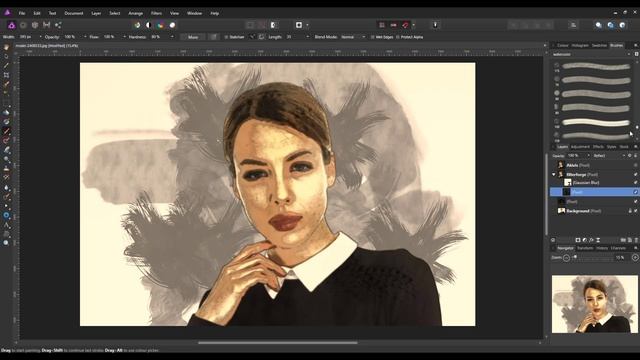Image resolution: width=640 pixels, height=360 pixels.
Task: Select the Zoom tool at bottom of tools
Action: point(6,242)
